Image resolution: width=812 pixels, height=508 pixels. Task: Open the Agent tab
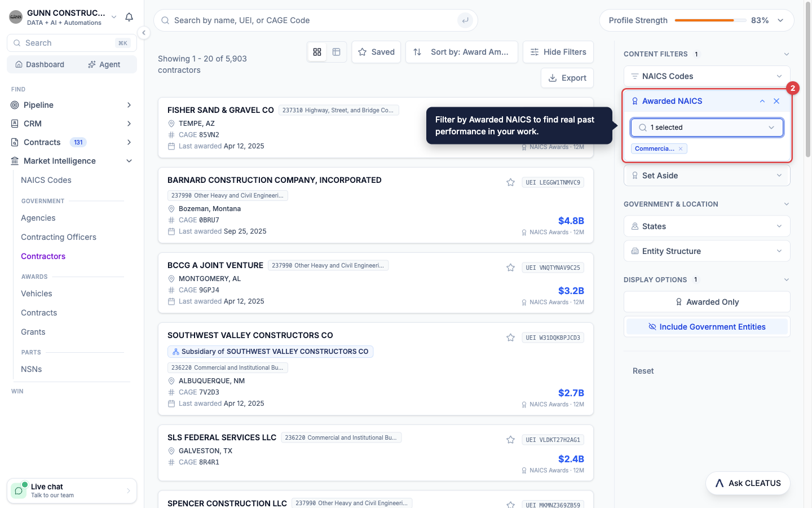tap(104, 64)
